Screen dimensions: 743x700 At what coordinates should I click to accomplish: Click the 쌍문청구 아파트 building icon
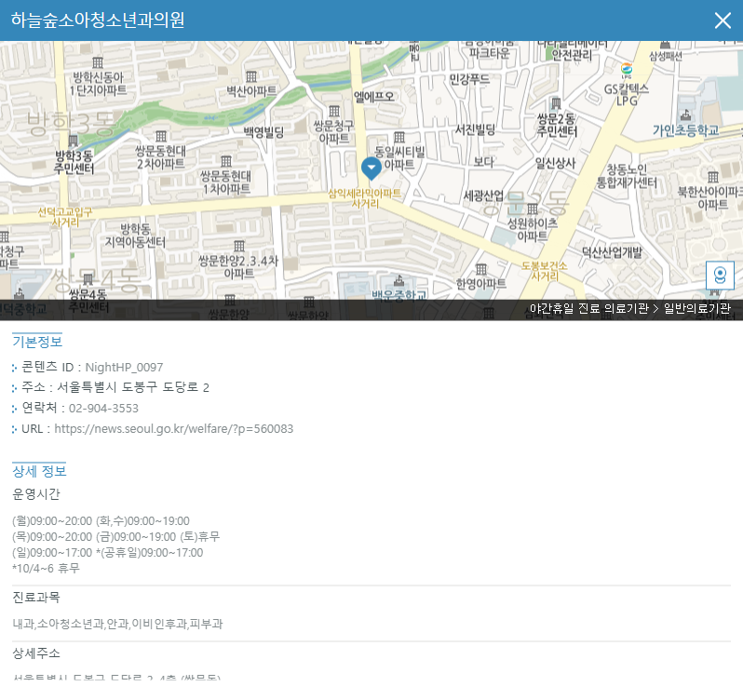coord(334,112)
